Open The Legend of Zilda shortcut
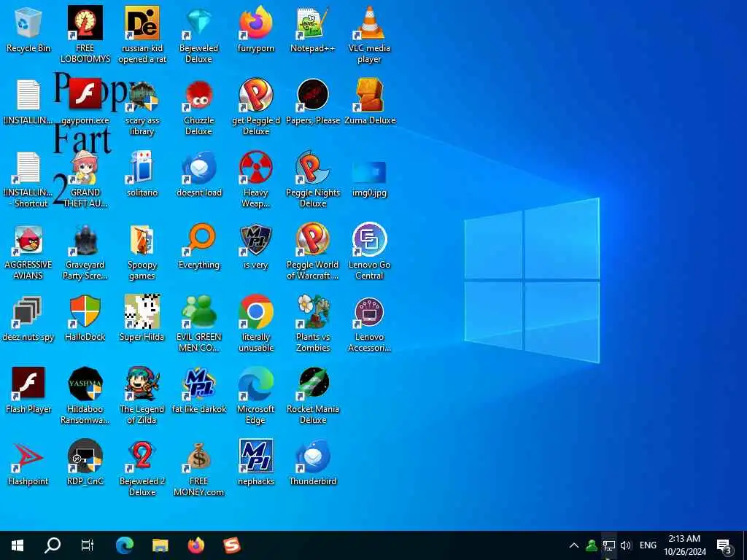 tap(142, 396)
